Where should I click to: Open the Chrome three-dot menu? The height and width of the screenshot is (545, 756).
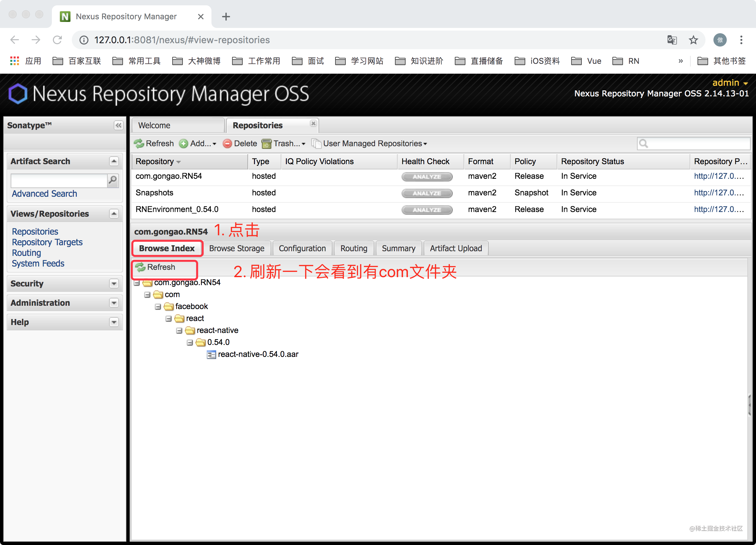[741, 40]
